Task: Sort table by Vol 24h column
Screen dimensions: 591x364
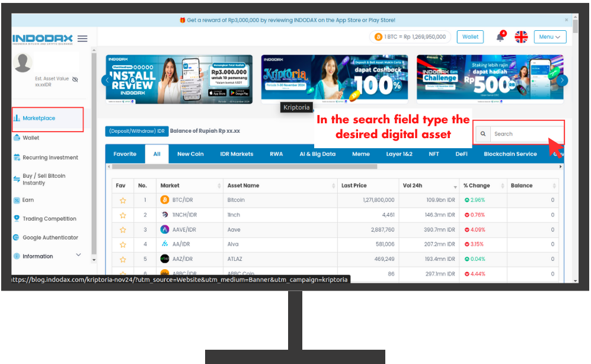Action: 455,187
